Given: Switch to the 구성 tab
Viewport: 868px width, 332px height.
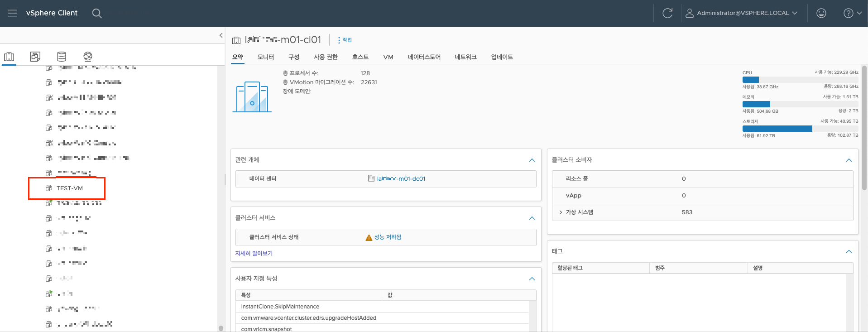Looking at the screenshot, I should point(294,57).
